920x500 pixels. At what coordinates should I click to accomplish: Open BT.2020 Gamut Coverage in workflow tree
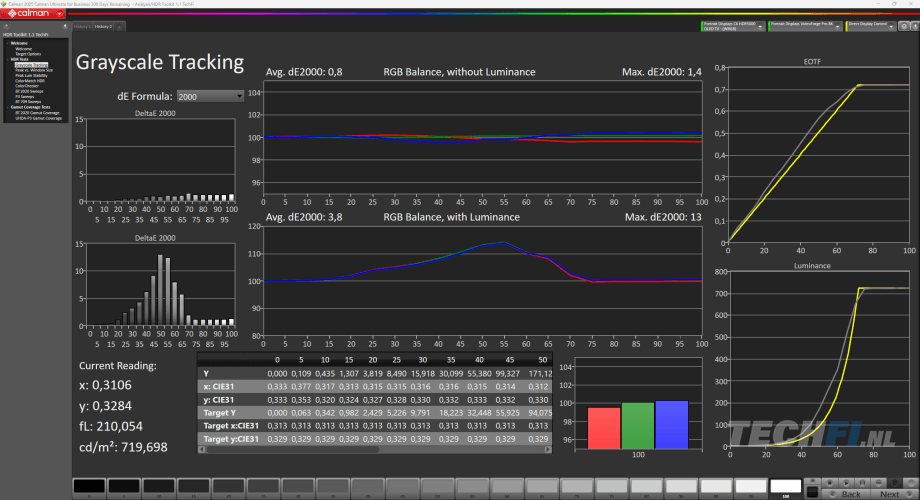[x=36, y=113]
